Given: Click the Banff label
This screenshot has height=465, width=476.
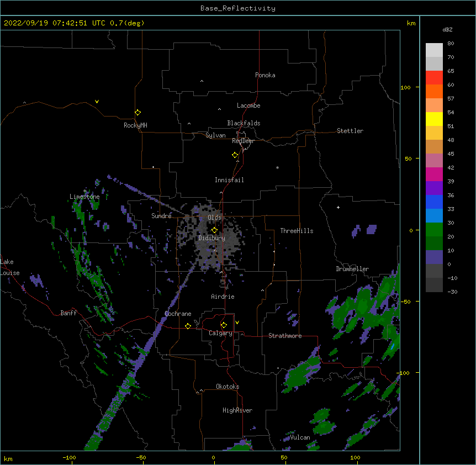Looking at the screenshot, I should (x=68, y=313).
